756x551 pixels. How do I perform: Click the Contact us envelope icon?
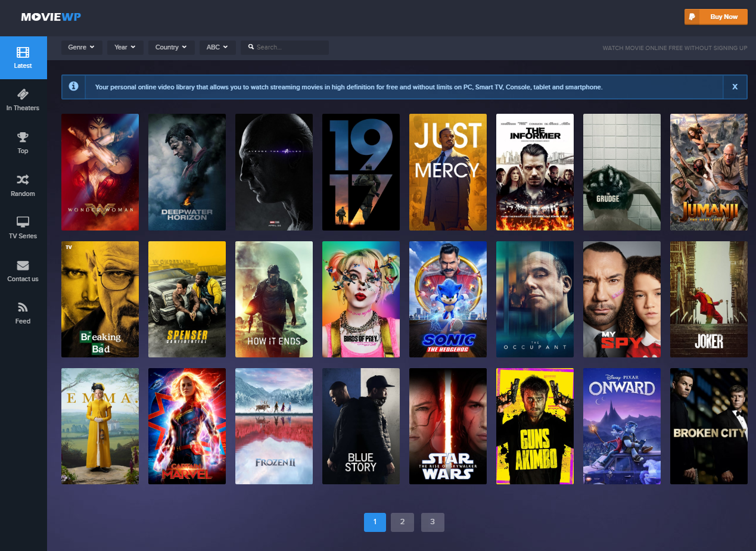[x=23, y=265]
